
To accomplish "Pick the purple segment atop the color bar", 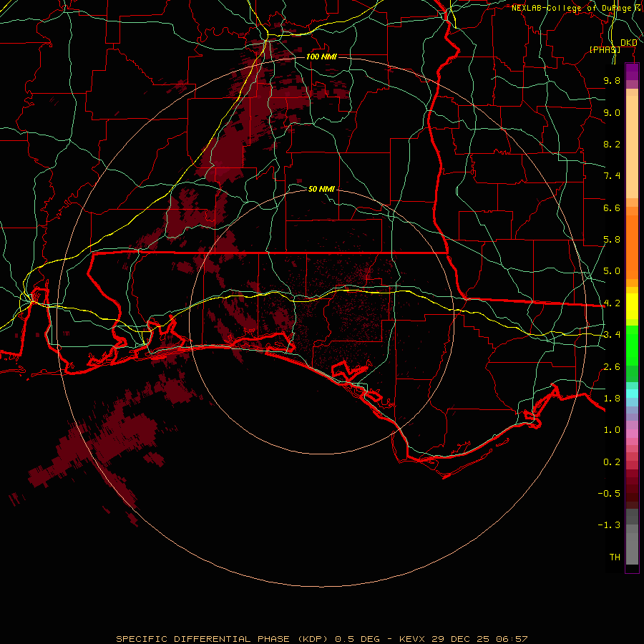I will (632, 72).
